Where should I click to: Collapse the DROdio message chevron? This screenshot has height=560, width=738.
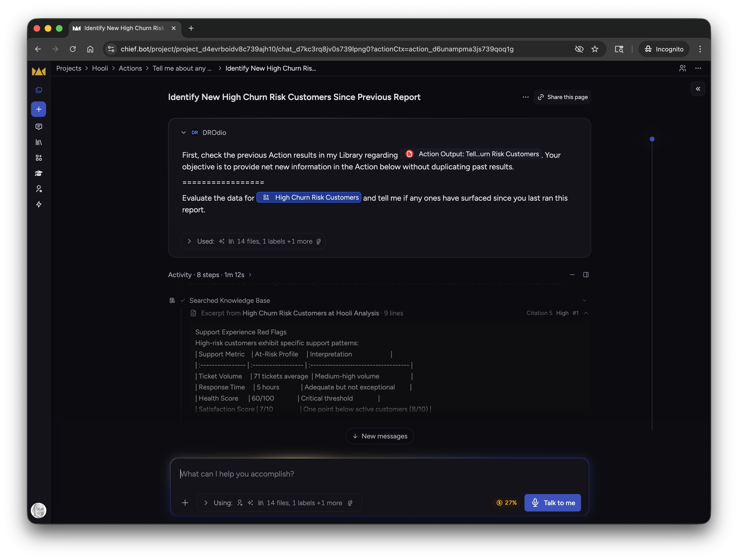click(x=183, y=132)
